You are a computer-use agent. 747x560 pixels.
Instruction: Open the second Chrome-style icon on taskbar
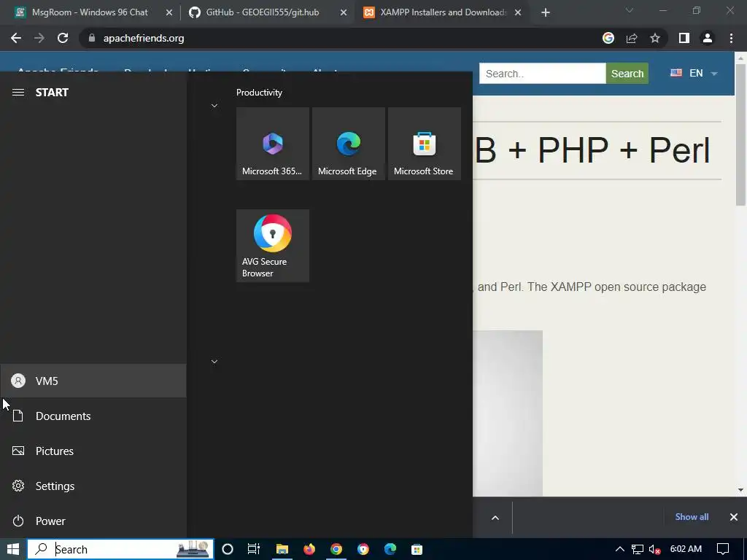(363, 549)
